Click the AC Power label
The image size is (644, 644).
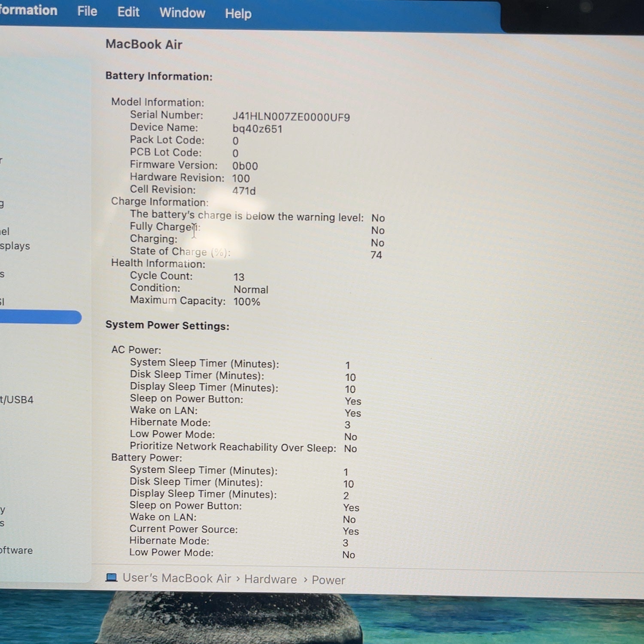point(136,350)
